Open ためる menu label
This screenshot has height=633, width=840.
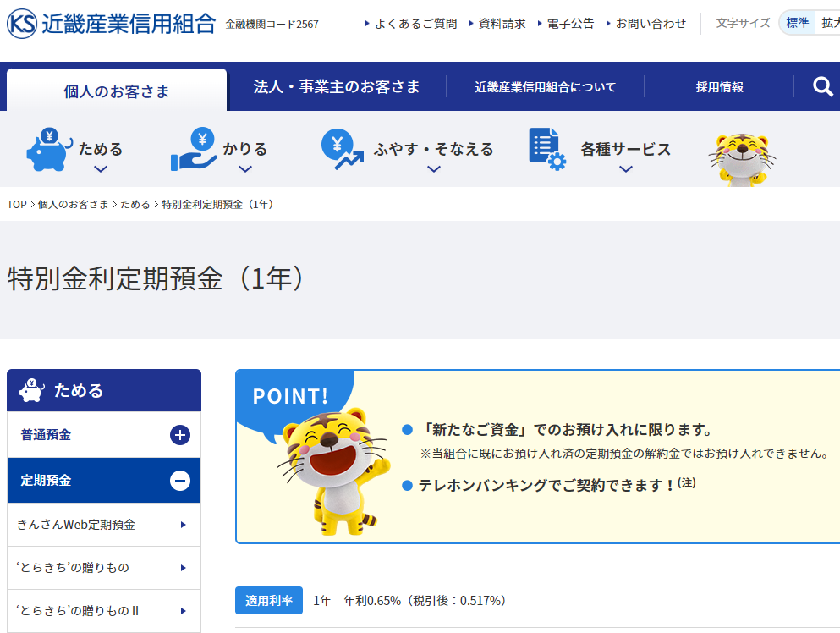tap(101, 149)
